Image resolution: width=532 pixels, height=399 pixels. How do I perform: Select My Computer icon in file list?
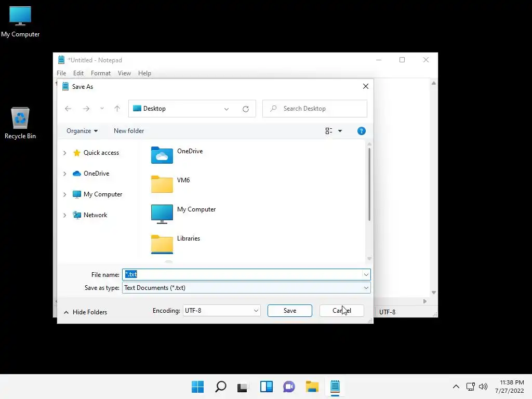click(162, 214)
